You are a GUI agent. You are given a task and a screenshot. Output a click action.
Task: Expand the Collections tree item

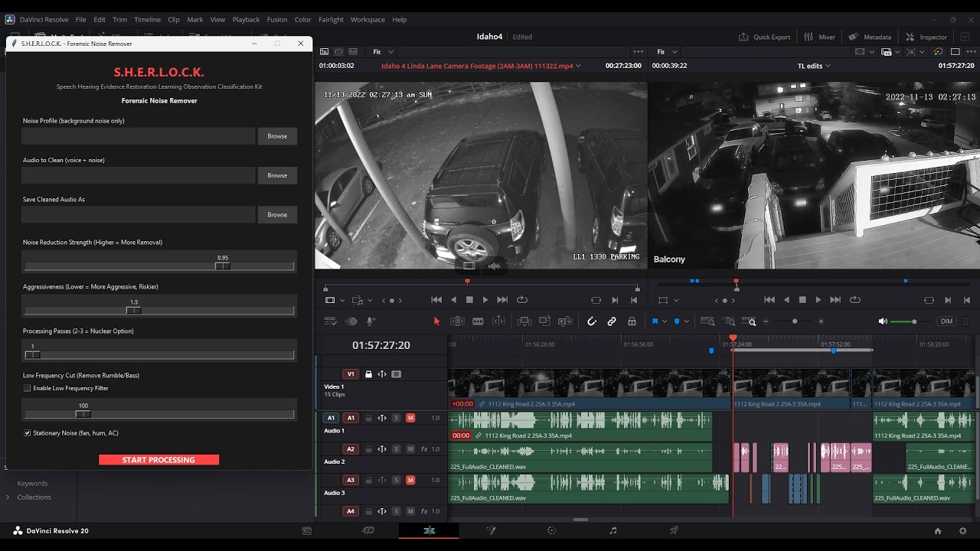tap(8, 497)
